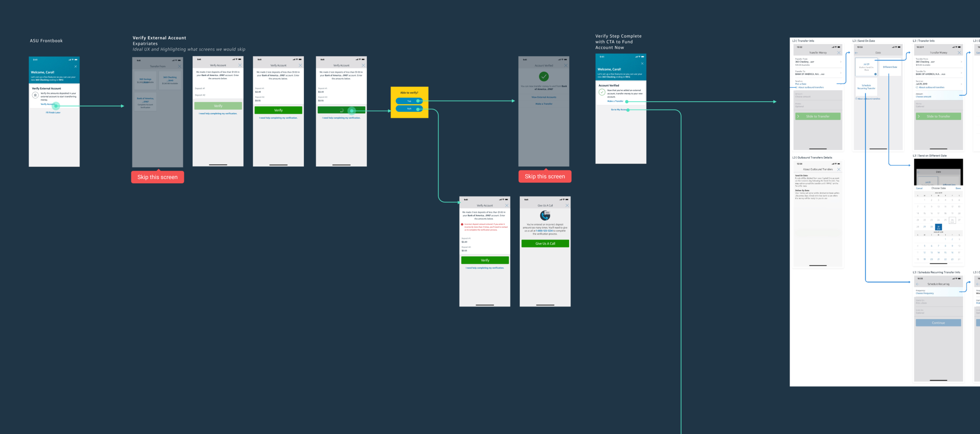Click Make a Transfer on grayed Account Verified screen
This screenshot has height=434, width=980.
pyautogui.click(x=544, y=104)
